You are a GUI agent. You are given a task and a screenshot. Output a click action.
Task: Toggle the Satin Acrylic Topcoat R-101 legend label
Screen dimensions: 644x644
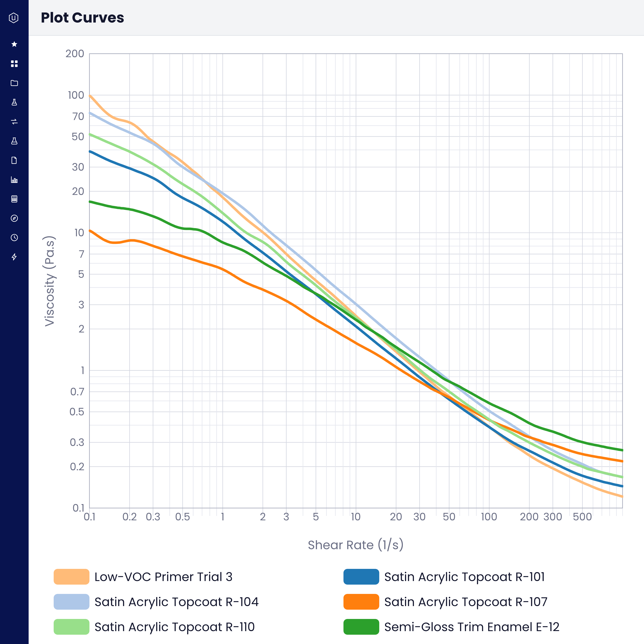click(x=465, y=577)
